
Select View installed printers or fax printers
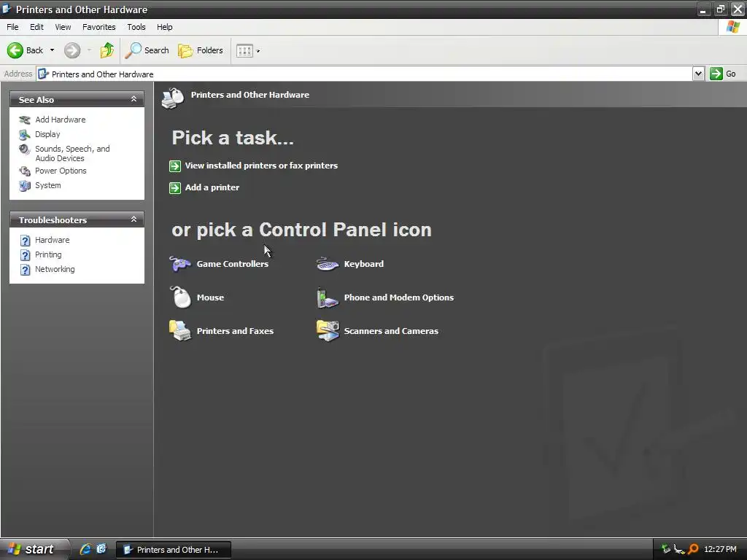tap(261, 166)
